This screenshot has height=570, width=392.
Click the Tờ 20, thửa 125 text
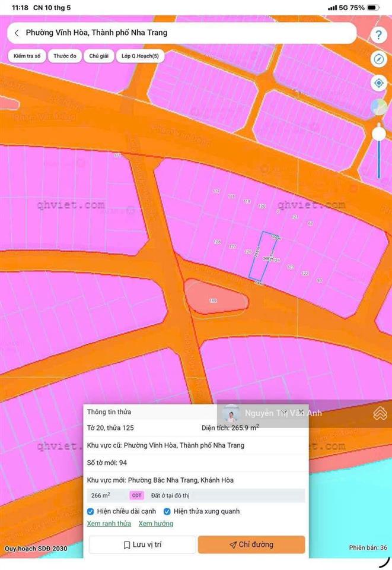coord(110,428)
